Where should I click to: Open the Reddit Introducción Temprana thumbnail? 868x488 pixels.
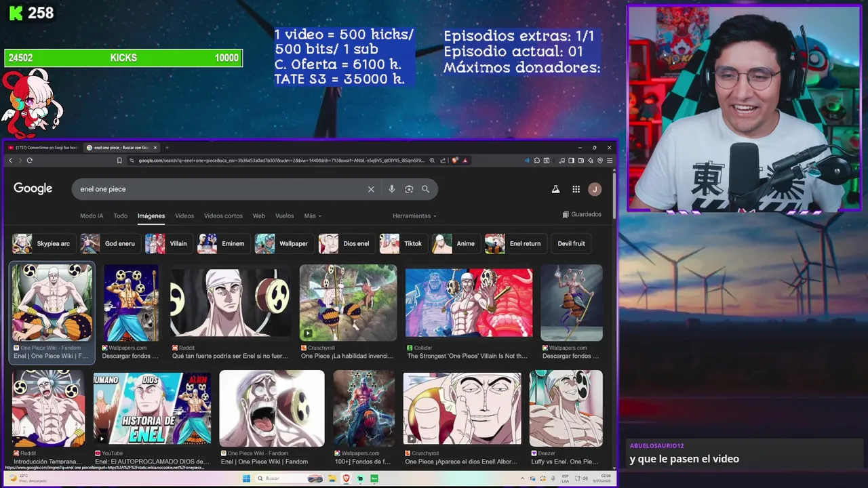(x=48, y=408)
